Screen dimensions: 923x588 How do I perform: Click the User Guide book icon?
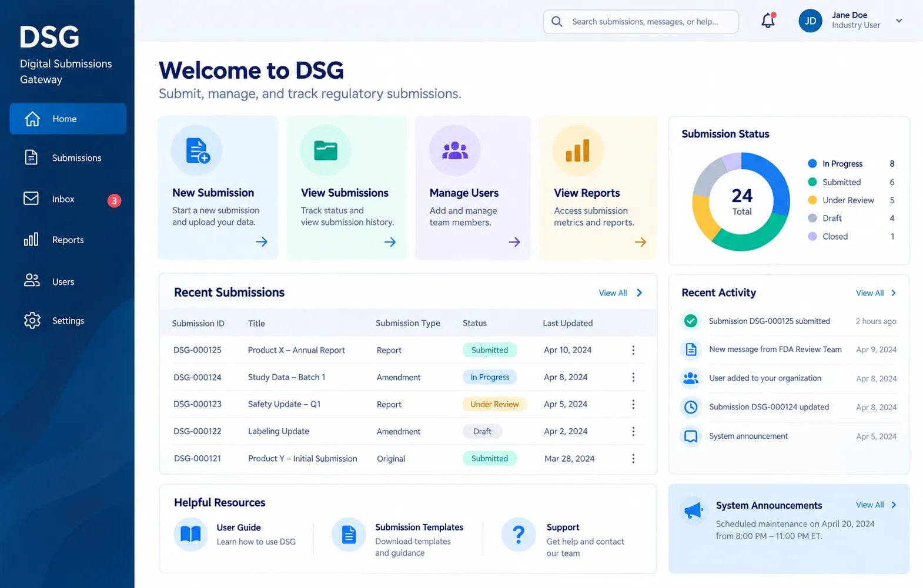pyautogui.click(x=190, y=534)
